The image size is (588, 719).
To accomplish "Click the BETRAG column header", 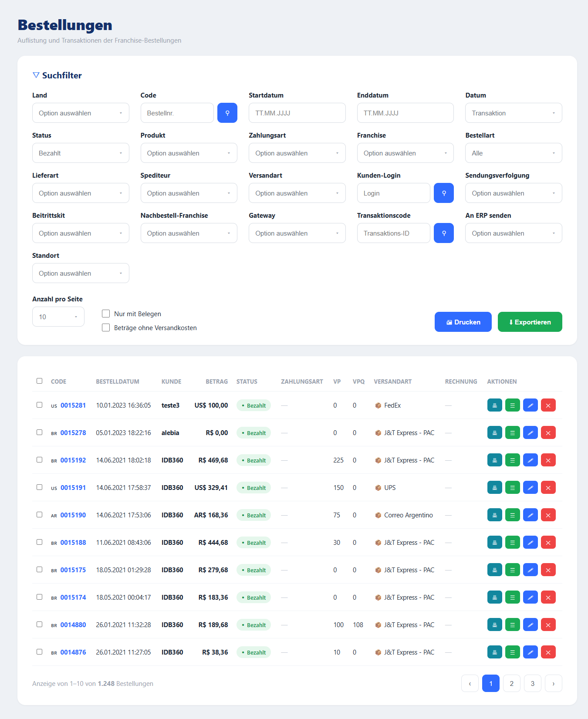I will 217,381.
